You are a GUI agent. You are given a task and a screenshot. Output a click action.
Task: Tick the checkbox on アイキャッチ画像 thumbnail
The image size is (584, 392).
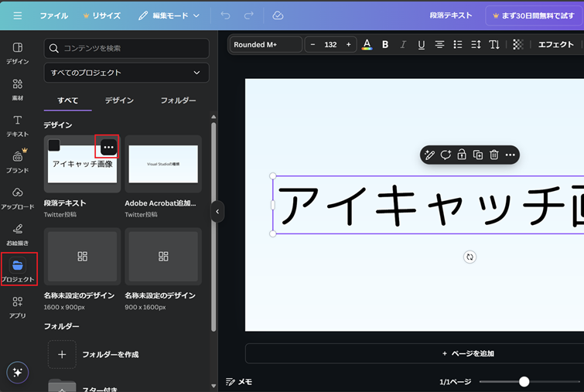54,145
